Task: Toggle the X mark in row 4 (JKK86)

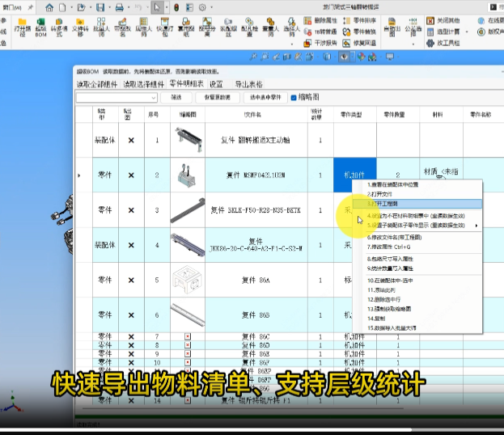Action: pos(131,245)
